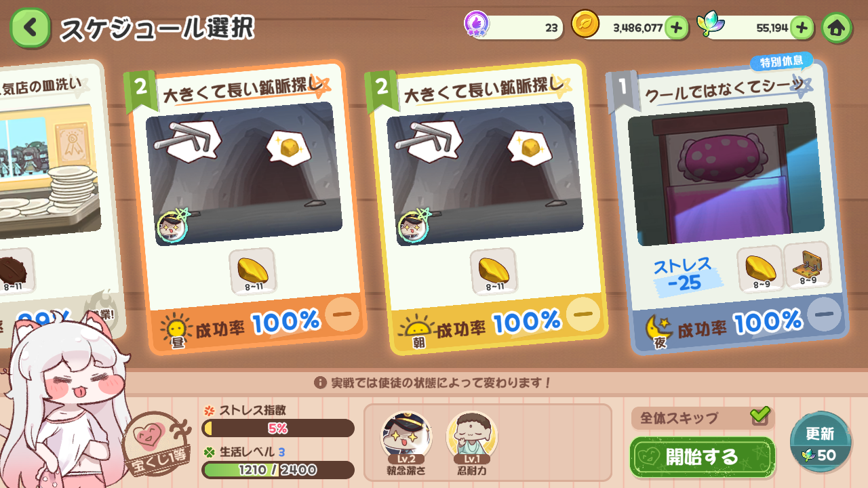Screen dimensions: 868x488
Task: Remove the 昼 schedule card with minus button
Action: pyautogui.click(x=342, y=314)
